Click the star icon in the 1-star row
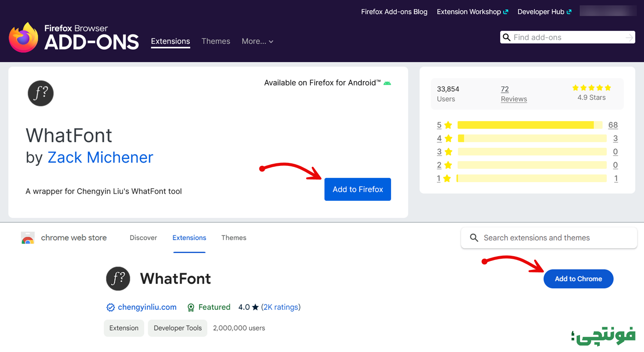 (447, 178)
